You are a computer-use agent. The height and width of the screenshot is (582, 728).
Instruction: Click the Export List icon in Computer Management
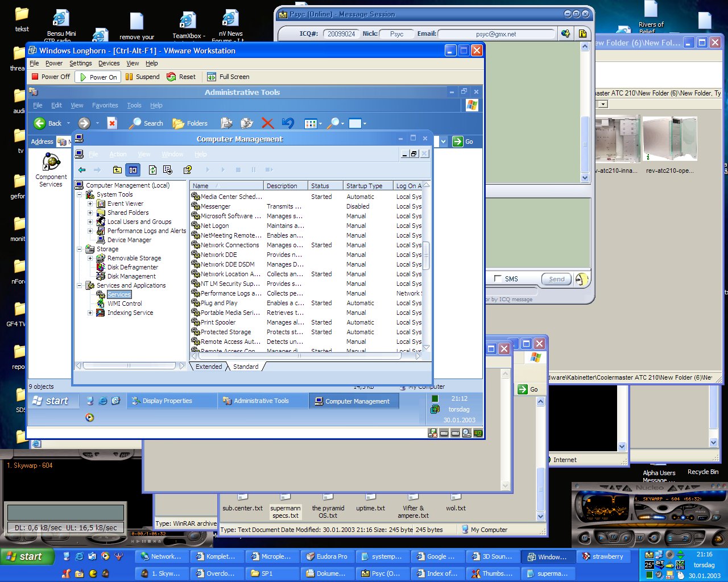(x=168, y=170)
